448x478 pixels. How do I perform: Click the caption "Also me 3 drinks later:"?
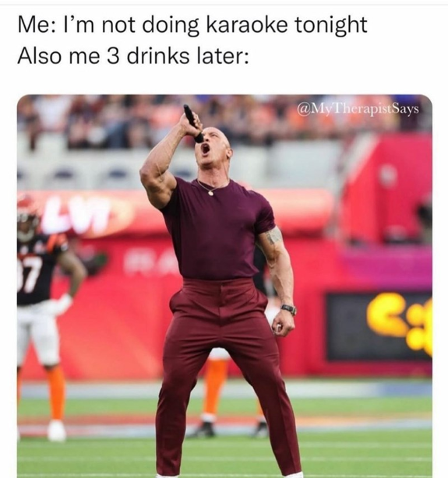pos(133,56)
